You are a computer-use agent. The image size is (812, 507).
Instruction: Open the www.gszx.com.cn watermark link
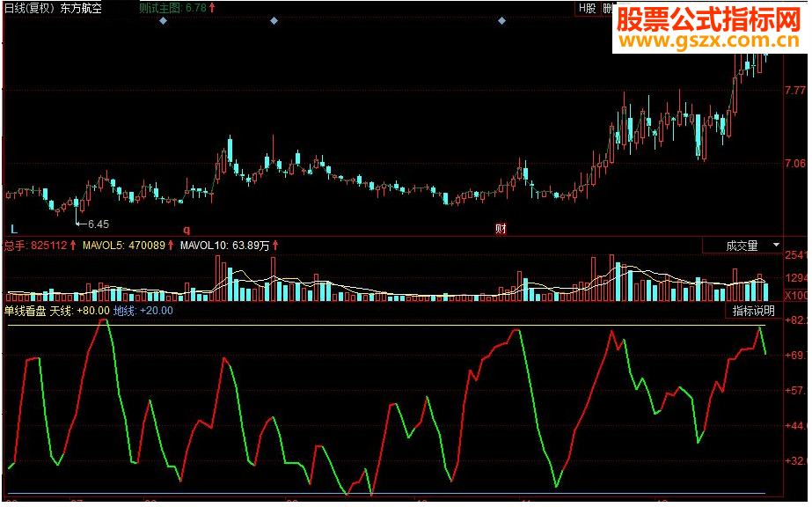[714, 36]
